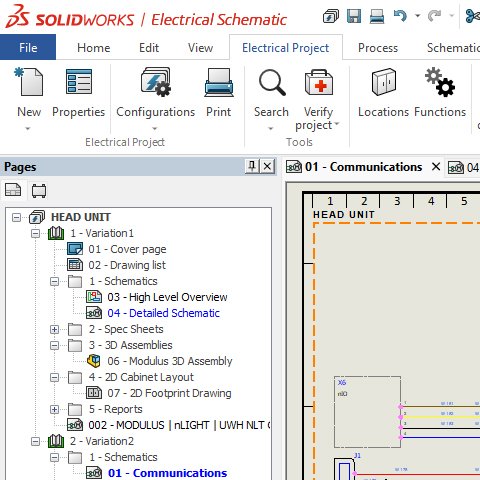Pin the Pages panel
The image size is (480, 480).
point(252,166)
